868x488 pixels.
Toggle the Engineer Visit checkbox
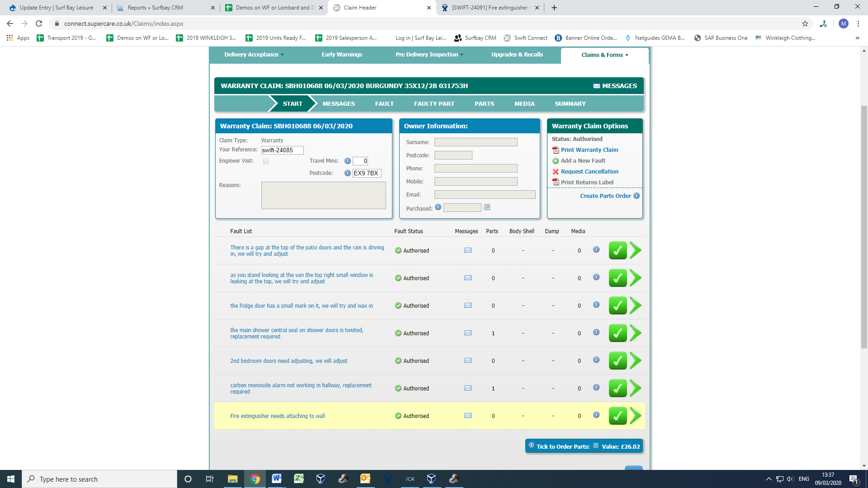pyautogui.click(x=266, y=161)
